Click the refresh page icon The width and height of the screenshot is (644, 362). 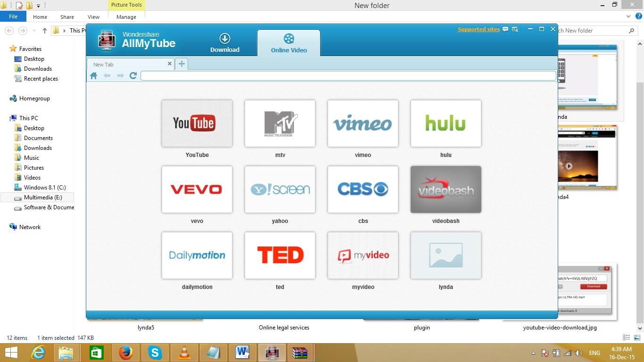point(133,75)
